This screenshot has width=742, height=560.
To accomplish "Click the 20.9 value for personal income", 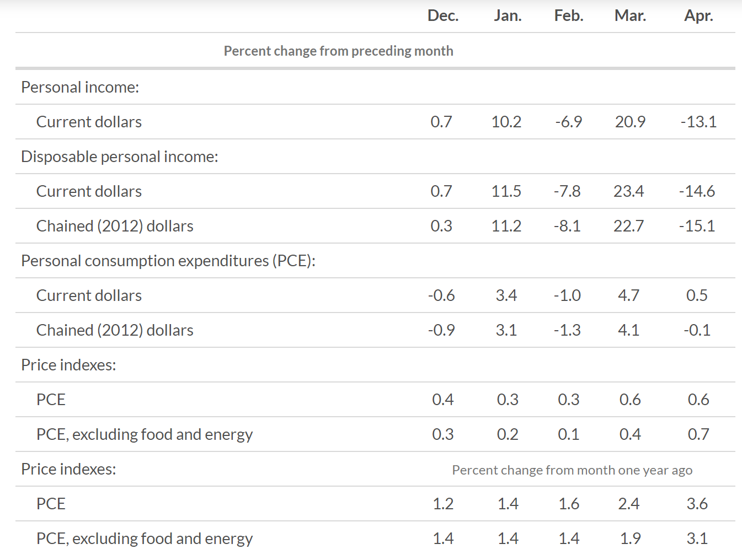I will (630, 122).
